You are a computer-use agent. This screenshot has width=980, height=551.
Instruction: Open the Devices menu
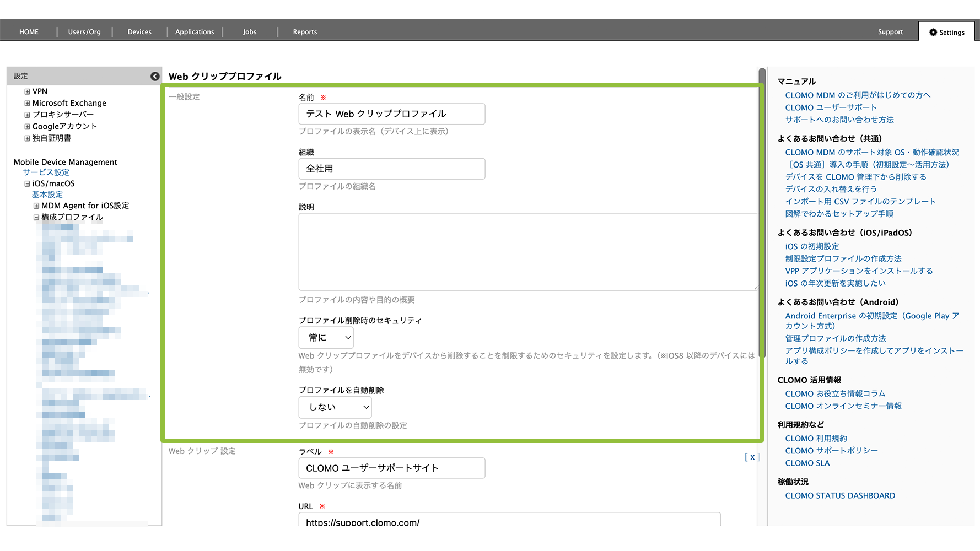pos(139,32)
